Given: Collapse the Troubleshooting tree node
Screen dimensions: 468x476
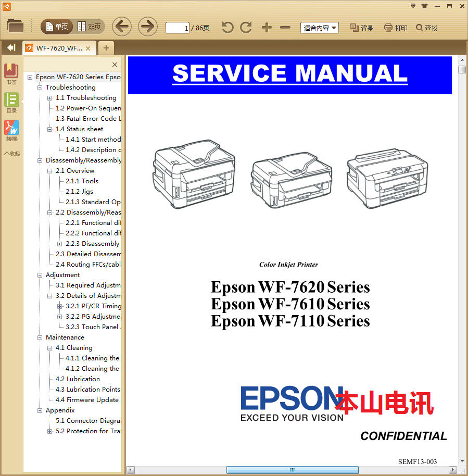Looking at the screenshot, I should [x=40, y=87].
